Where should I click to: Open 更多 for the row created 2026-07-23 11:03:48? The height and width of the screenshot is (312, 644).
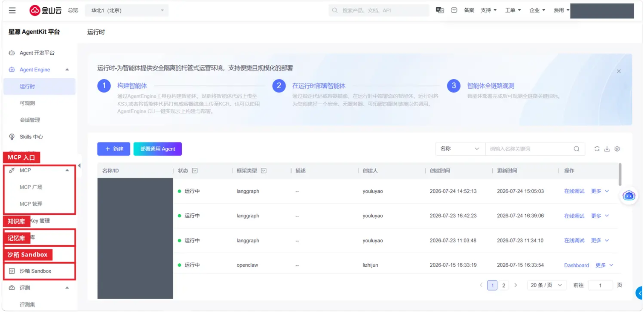click(600, 241)
